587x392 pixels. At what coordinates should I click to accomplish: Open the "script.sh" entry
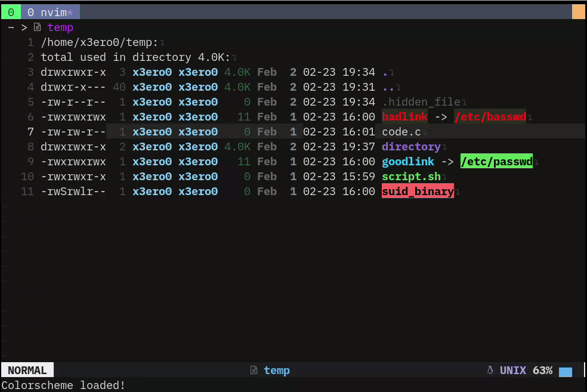pos(411,177)
